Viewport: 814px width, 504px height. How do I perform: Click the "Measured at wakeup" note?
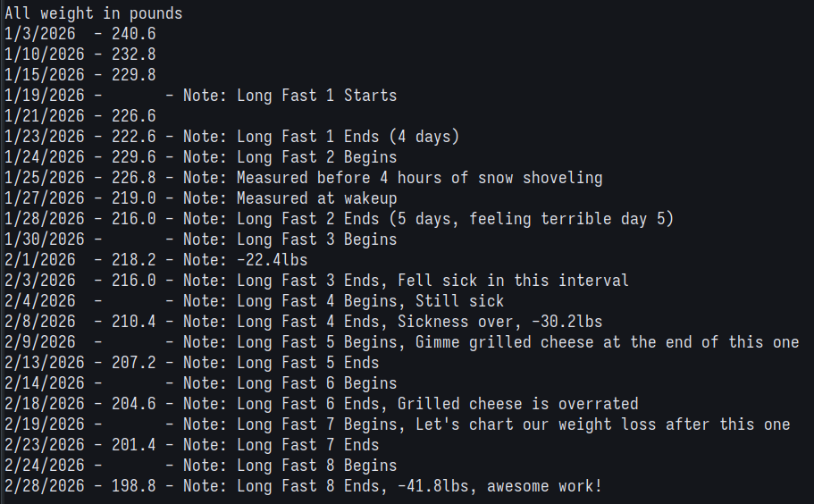[316, 198]
